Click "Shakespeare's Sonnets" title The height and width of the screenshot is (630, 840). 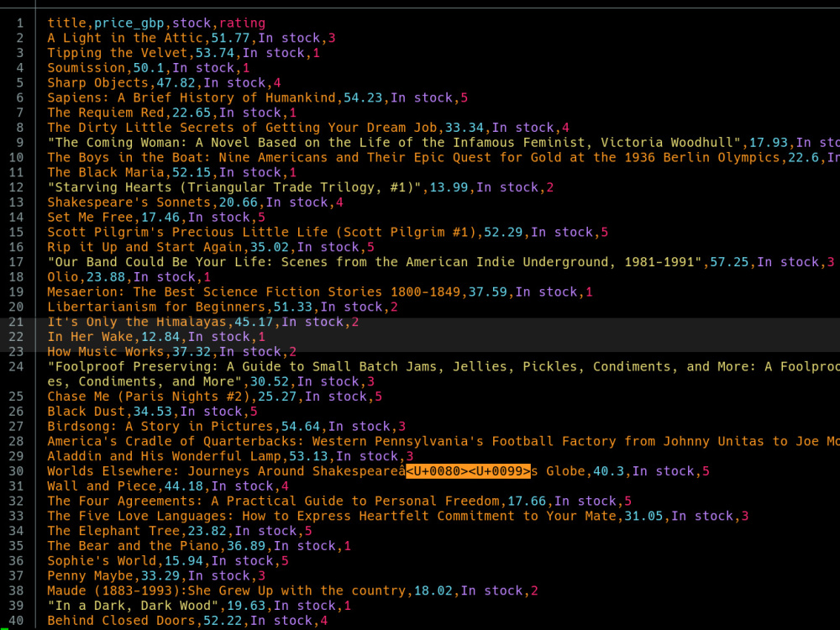coord(129,203)
